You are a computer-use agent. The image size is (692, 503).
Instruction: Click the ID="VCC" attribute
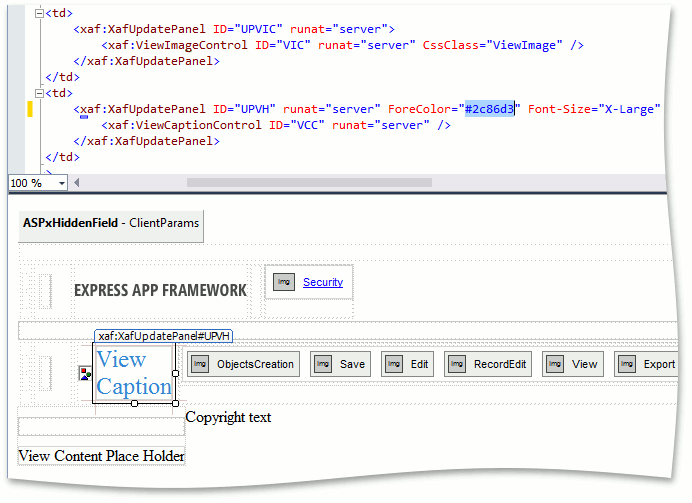pos(297,125)
